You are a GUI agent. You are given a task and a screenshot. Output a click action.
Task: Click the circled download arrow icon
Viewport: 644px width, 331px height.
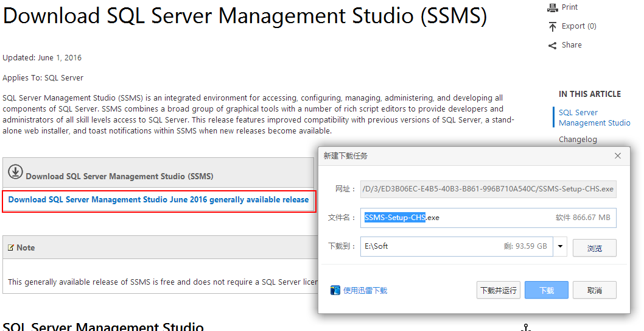(15, 172)
